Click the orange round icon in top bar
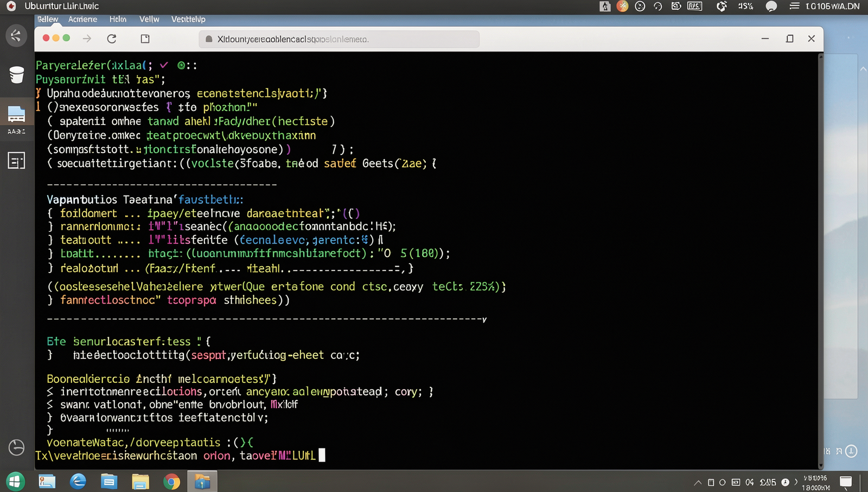The width and height of the screenshot is (868, 492). click(622, 6)
